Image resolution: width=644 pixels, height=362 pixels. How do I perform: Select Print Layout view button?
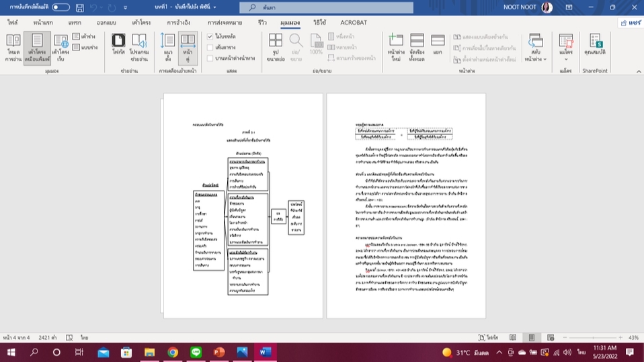click(37, 48)
